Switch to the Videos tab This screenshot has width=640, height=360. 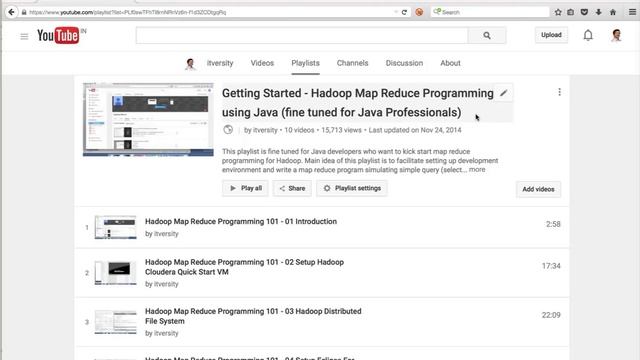pyautogui.click(x=262, y=63)
